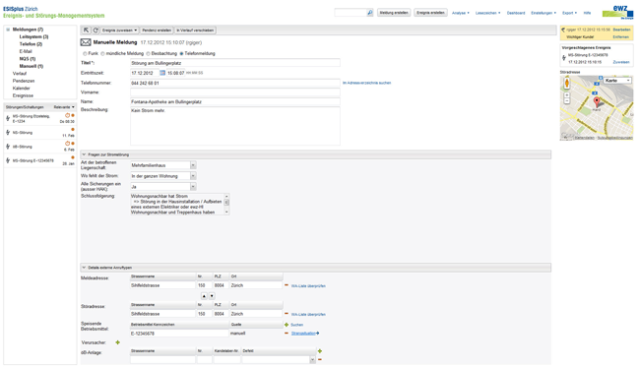The width and height of the screenshot is (640, 368).
Task: Click lightning icon of MS-Störung 11. Feb row
Action: tap(8, 132)
